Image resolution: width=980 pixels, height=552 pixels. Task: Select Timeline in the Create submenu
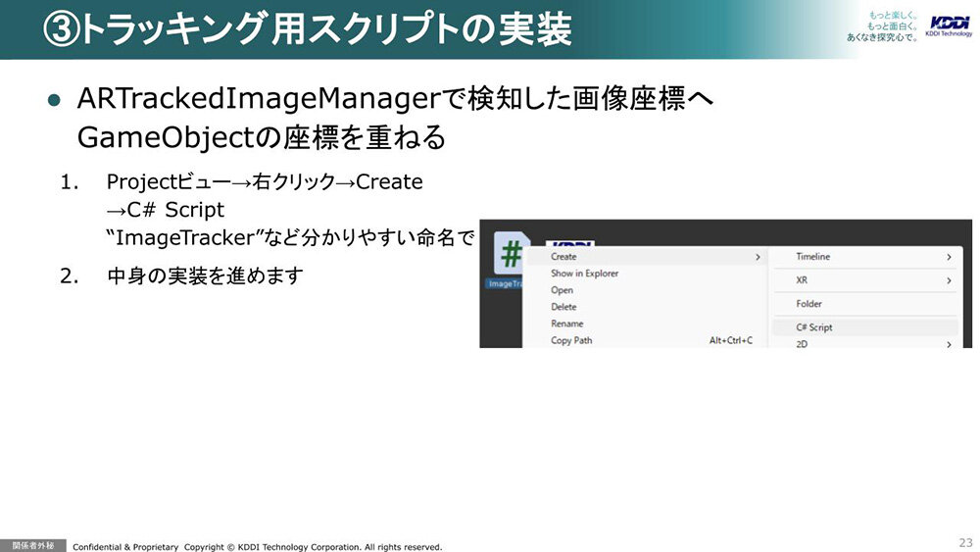(x=812, y=257)
